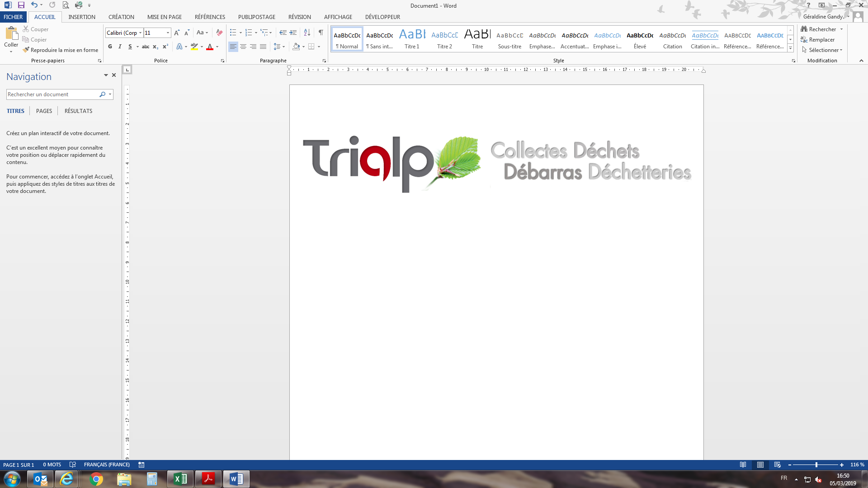
Task: Clear all formatting with the eraser icon
Action: coord(219,33)
